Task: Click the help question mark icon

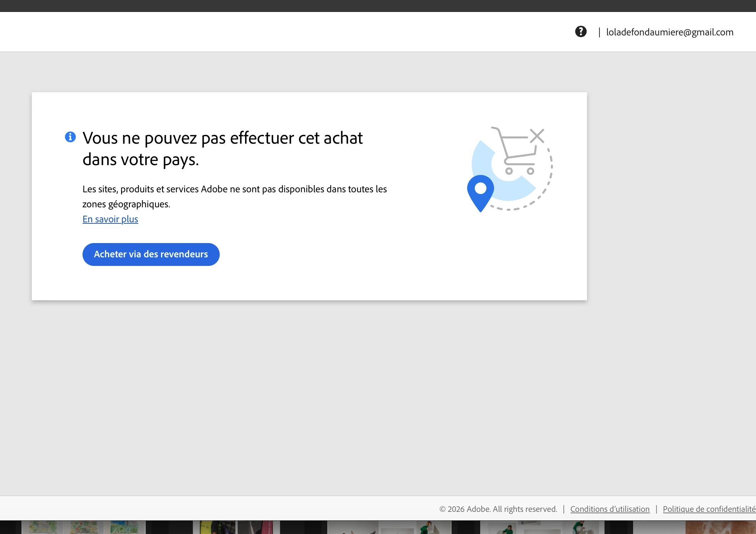Action: [581, 31]
